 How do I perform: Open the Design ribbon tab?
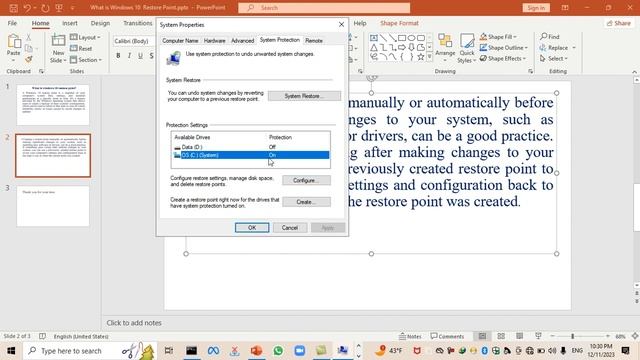[100, 23]
